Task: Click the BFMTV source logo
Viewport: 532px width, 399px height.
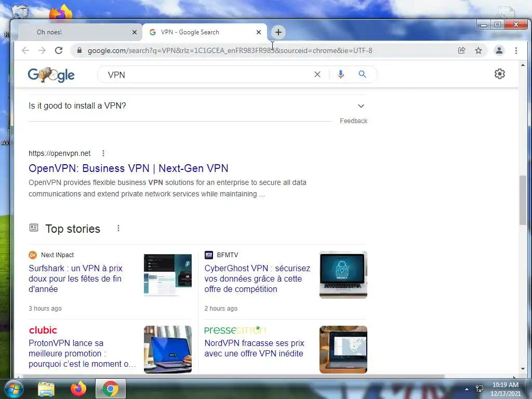Action: pos(209,255)
